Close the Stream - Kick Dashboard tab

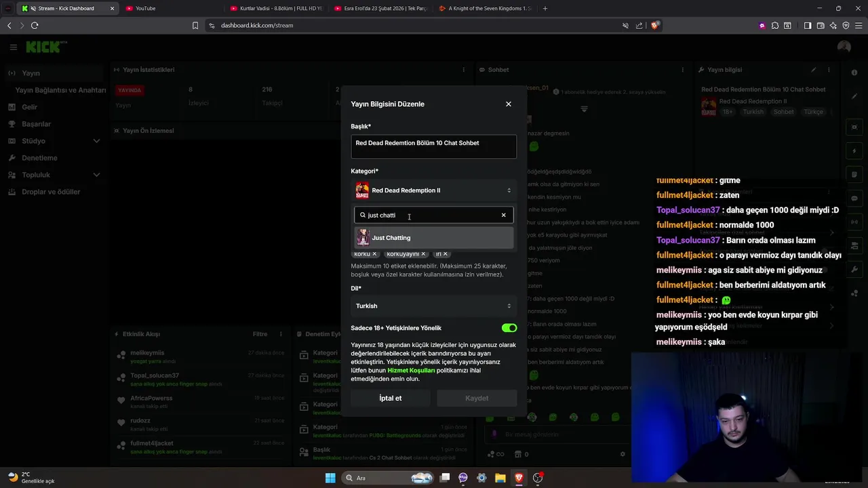pyautogui.click(x=112, y=8)
